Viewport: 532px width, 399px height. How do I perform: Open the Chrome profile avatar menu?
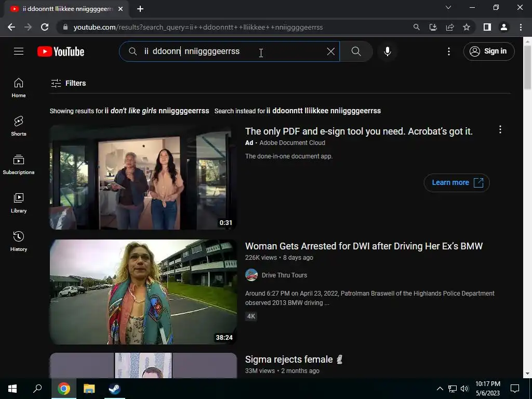[x=504, y=27]
